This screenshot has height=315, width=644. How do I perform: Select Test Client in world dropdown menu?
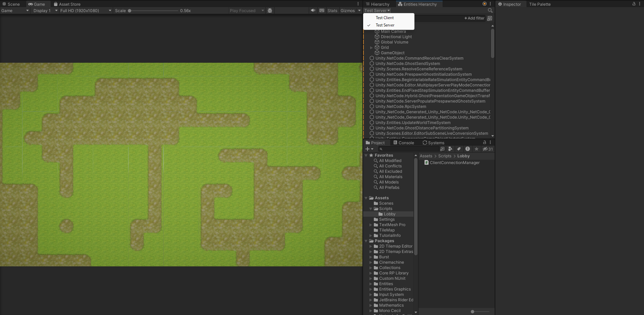click(389, 18)
